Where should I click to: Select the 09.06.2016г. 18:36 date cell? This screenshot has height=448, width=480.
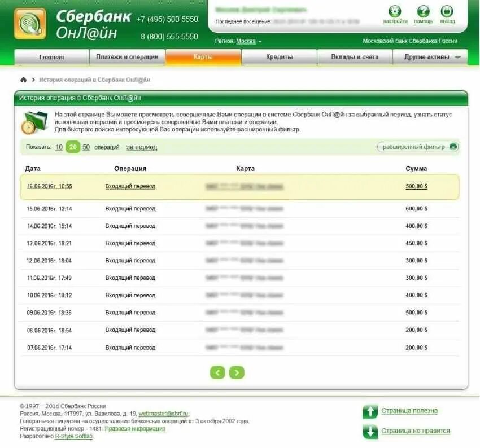(x=49, y=313)
